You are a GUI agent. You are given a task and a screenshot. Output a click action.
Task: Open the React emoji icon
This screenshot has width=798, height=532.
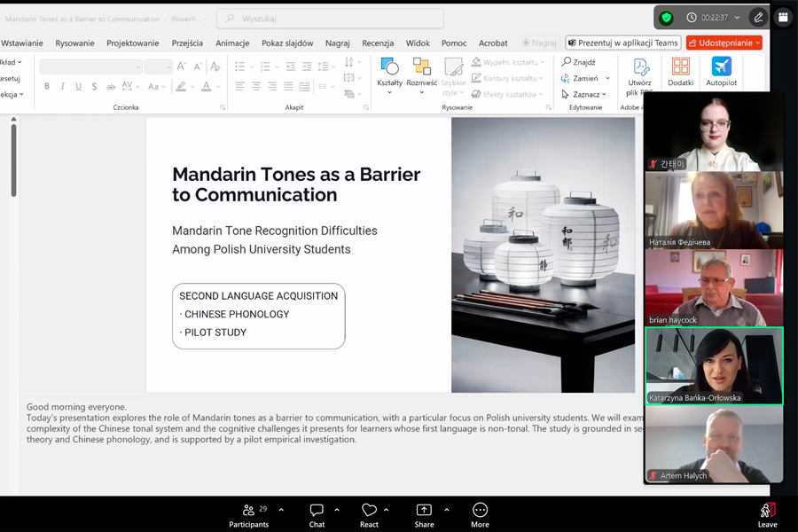[369, 510]
